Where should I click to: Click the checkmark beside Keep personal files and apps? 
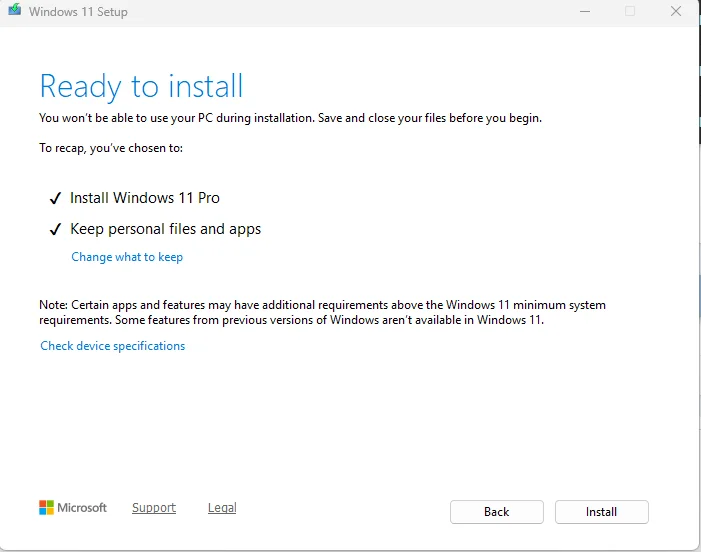point(55,229)
